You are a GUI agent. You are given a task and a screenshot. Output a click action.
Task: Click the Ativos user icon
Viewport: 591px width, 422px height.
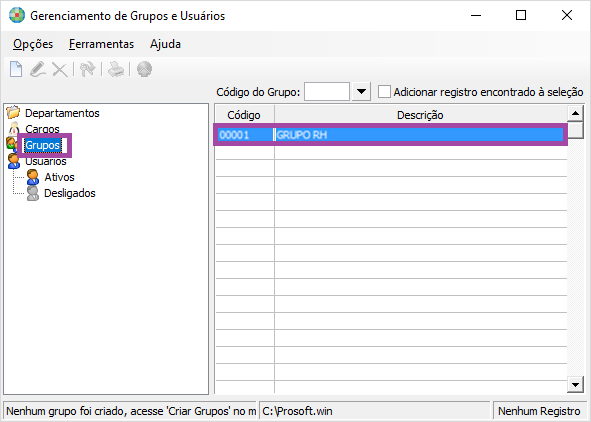pyautogui.click(x=33, y=177)
